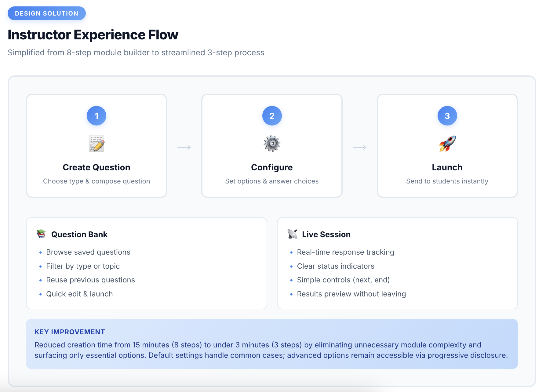Viewport: 546px width, 392px height.
Task: Click the Question Bank heading
Action: 79,234
